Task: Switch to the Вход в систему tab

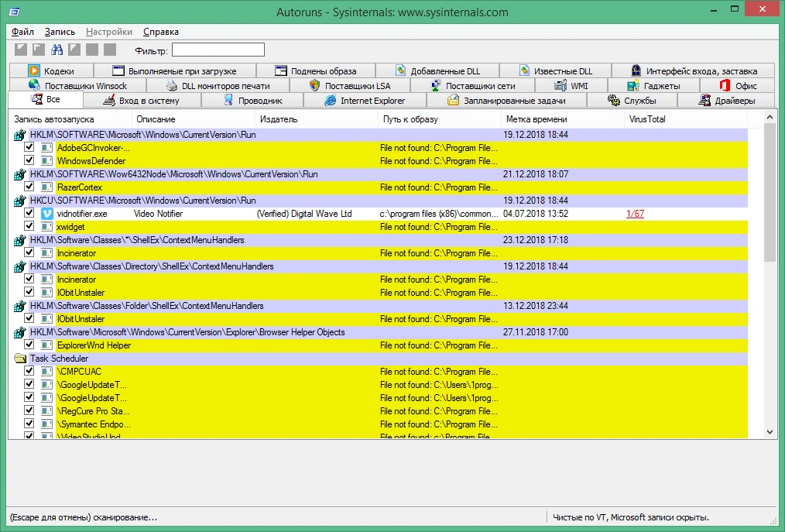Action: click(x=141, y=100)
